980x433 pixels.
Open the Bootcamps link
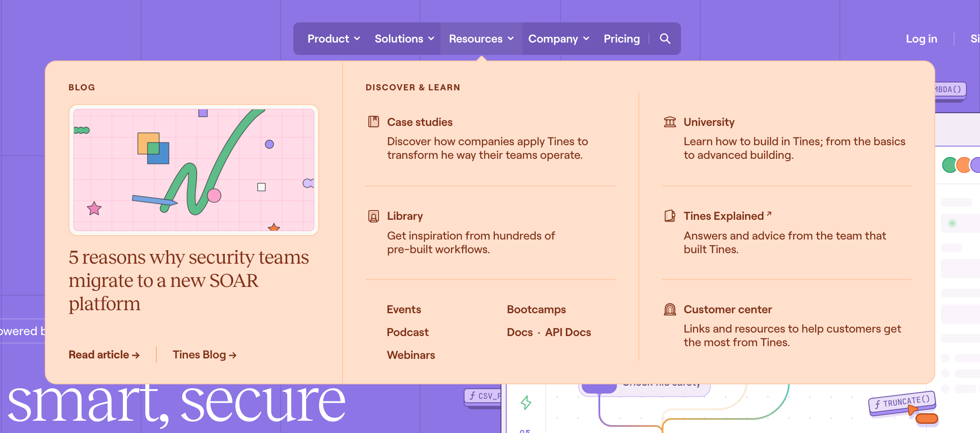pyautogui.click(x=536, y=309)
